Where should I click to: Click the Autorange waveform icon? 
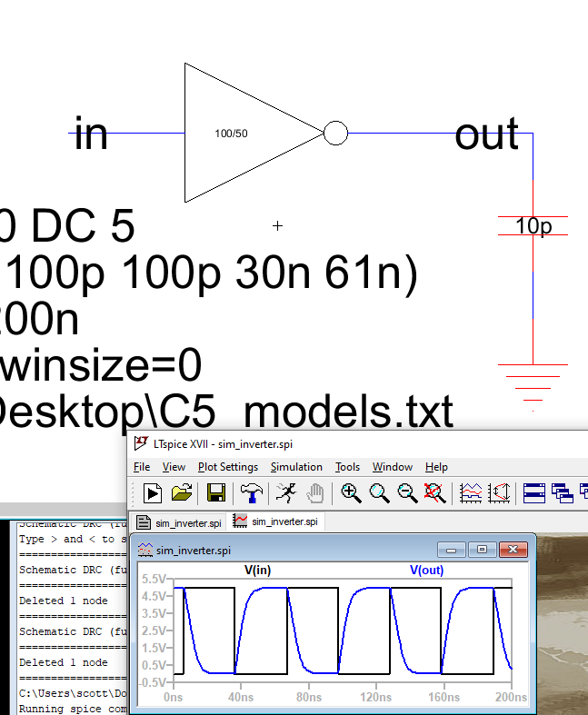point(471,492)
